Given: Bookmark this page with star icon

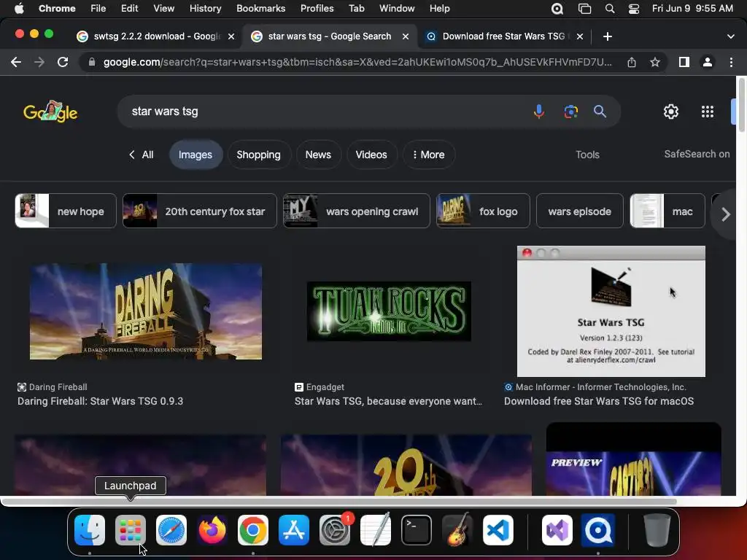Looking at the screenshot, I should (x=655, y=62).
